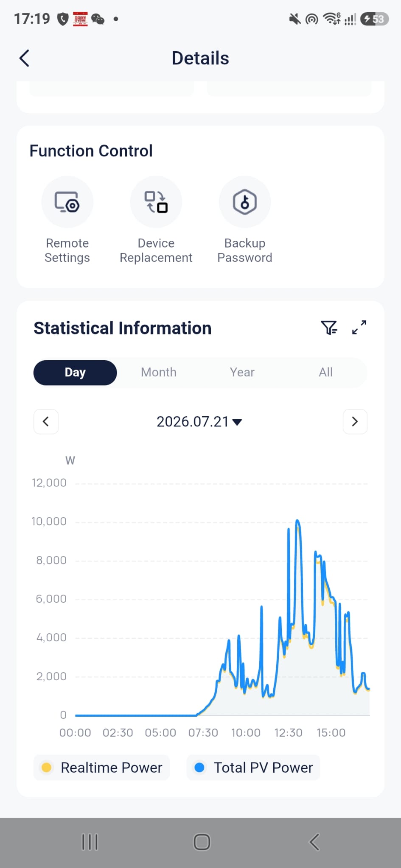
Task: Select the Day tab
Action: [x=75, y=373]
